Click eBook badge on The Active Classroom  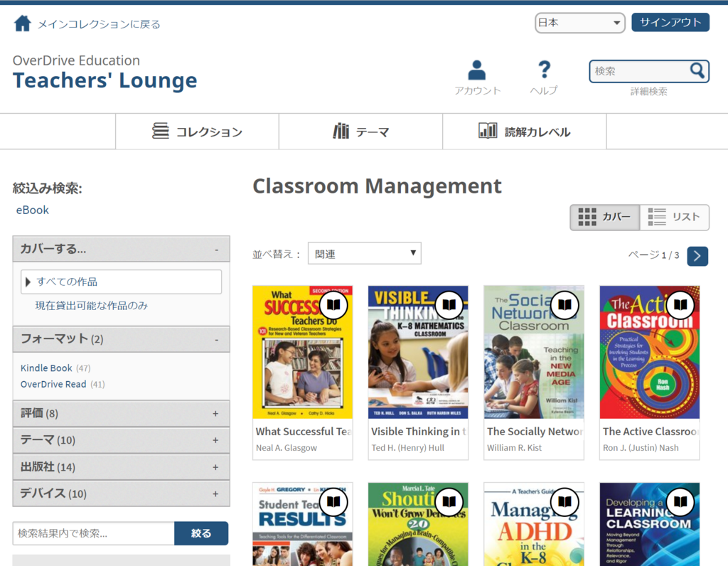click(x=680, y=305)
